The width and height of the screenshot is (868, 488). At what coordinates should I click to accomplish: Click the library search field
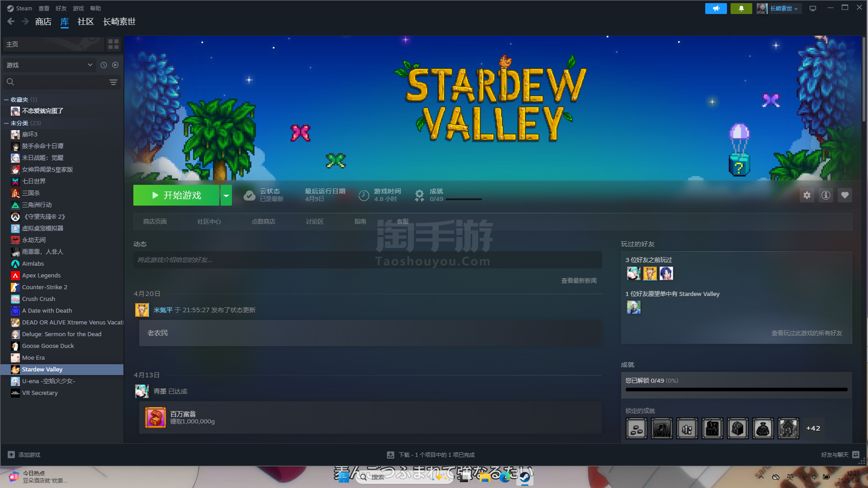[56, 82]
